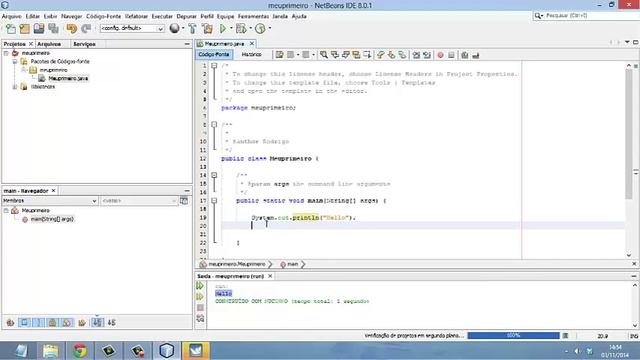Toggle Show Inherited Members in Navigator
This screenshot has width=640, height=360.
pyautogui.click(x=10, y=323)
